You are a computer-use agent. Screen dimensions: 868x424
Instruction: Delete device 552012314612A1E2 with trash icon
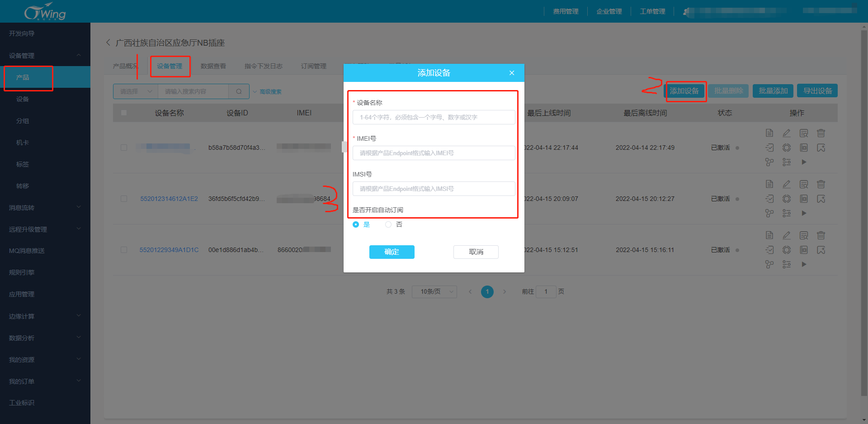point(821,184)
